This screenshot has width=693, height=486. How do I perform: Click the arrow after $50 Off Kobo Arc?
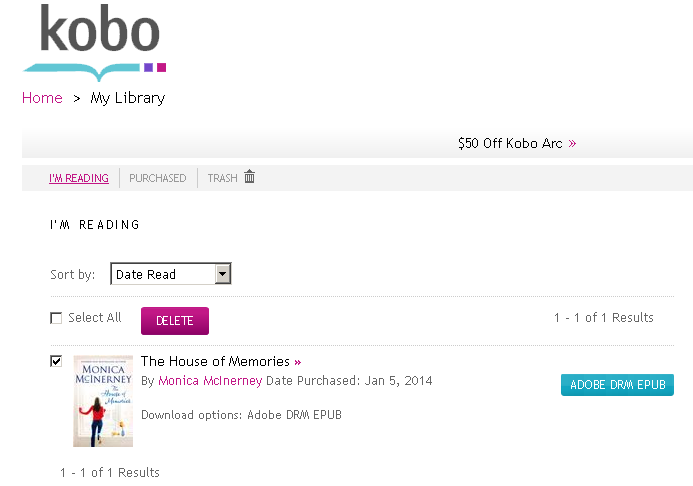[x=572, y=144]
